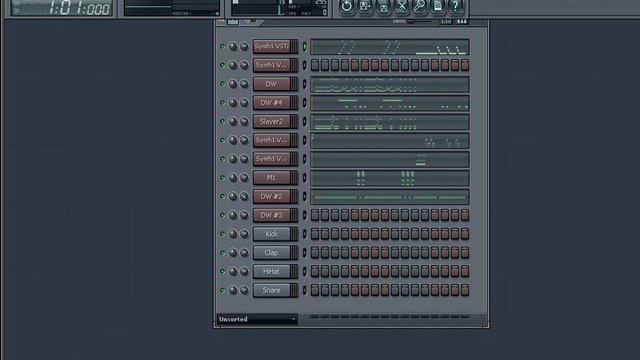Click the HiHat channel button

[275, 271]
